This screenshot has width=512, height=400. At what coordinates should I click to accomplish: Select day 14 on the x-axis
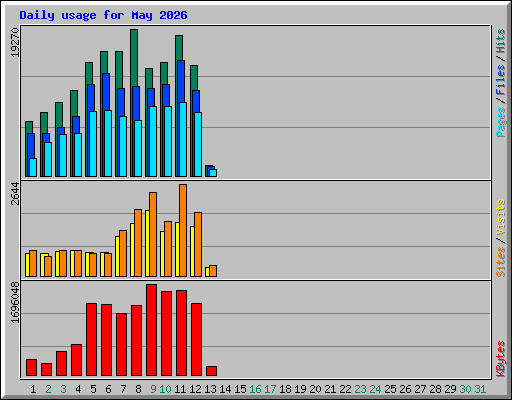tap(225, 389)
